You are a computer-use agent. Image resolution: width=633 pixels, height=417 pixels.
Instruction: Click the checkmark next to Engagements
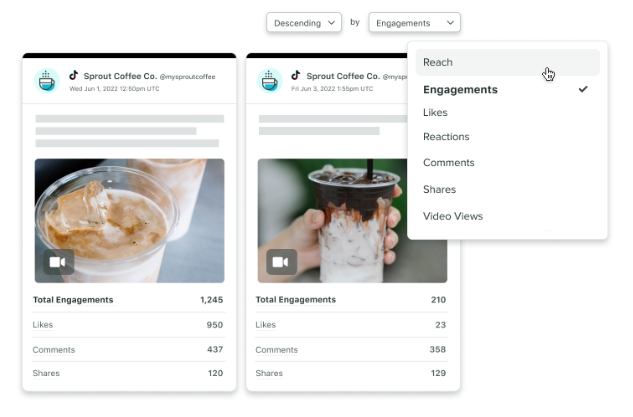[x=583, y=89]
